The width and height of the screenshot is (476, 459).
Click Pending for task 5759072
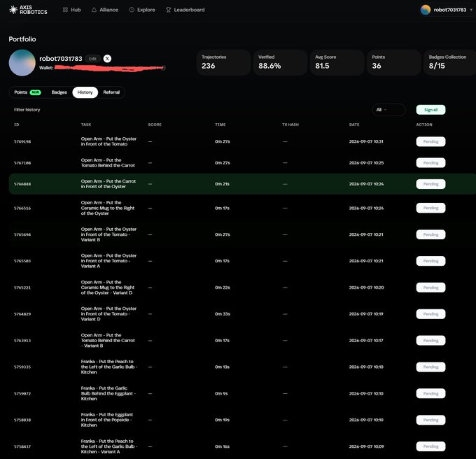(430, 393)
